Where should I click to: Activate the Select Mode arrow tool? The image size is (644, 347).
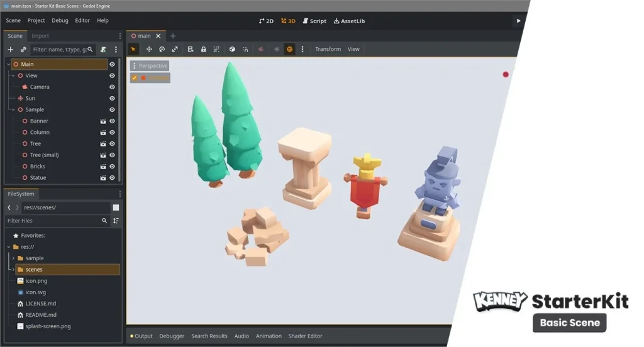(133, 49)
